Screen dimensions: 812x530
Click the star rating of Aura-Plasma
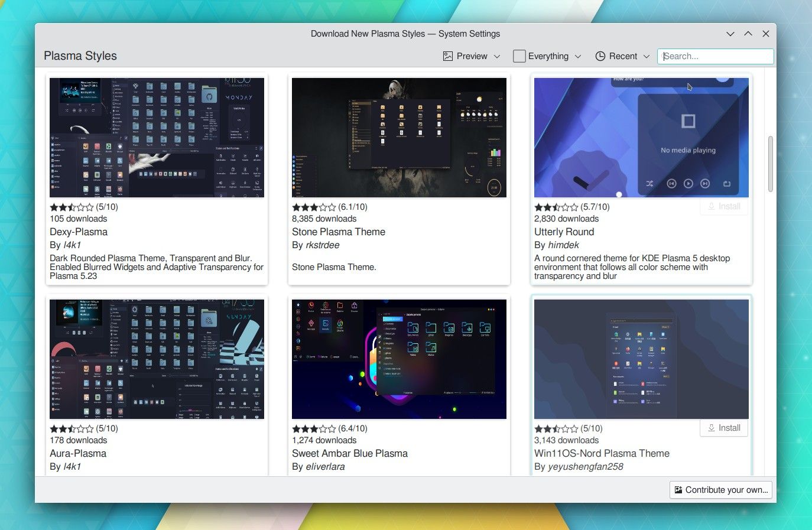coord(72,429)
